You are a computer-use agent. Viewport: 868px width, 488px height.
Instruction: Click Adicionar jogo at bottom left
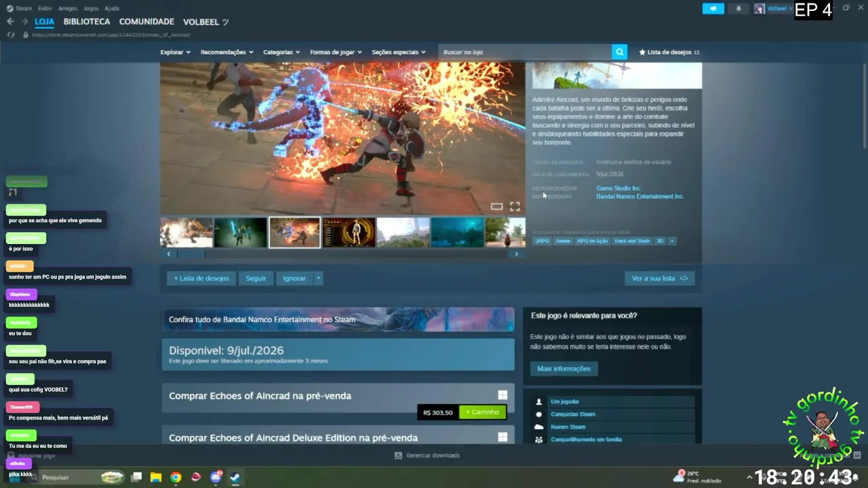click(x=32, y=455)
